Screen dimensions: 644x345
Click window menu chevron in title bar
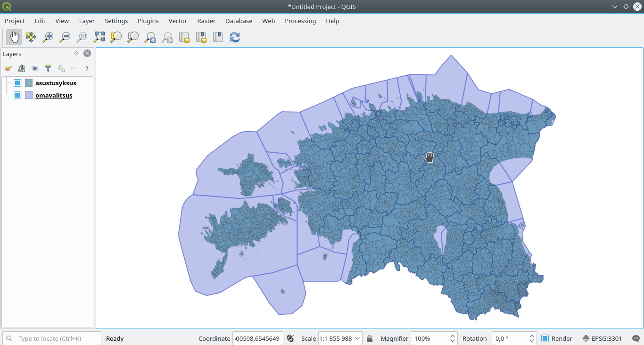click(615, 7)
